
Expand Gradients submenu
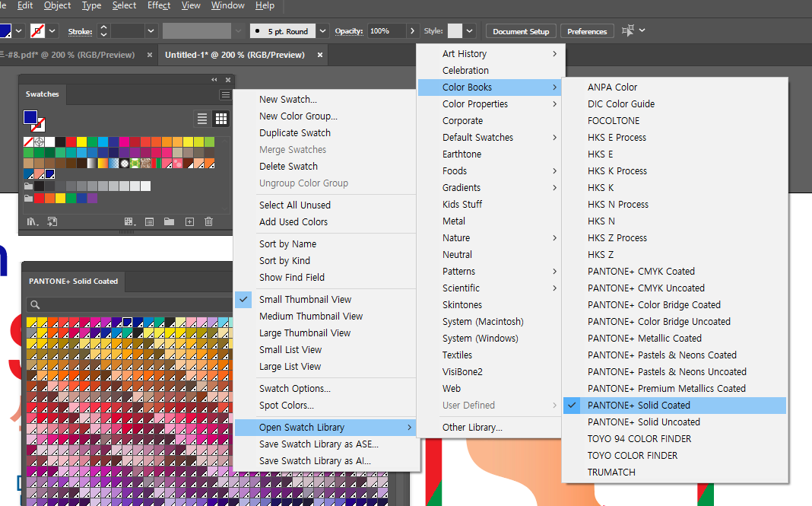pos(490,188)
